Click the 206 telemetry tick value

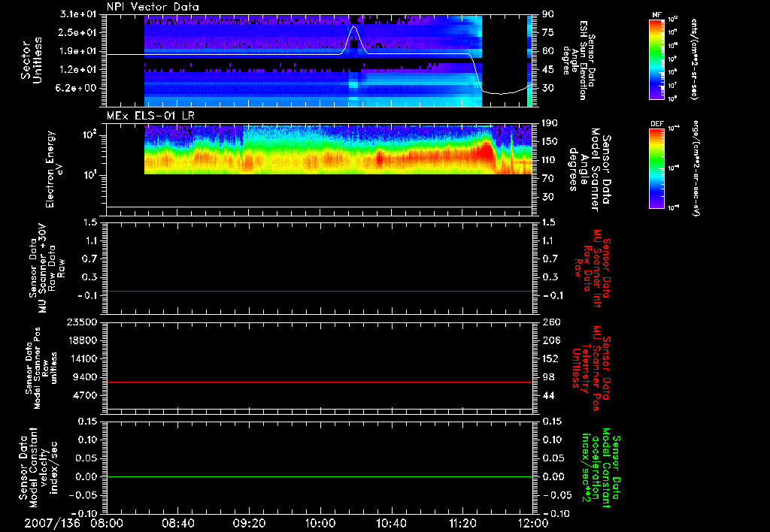[x=551, y=340]
